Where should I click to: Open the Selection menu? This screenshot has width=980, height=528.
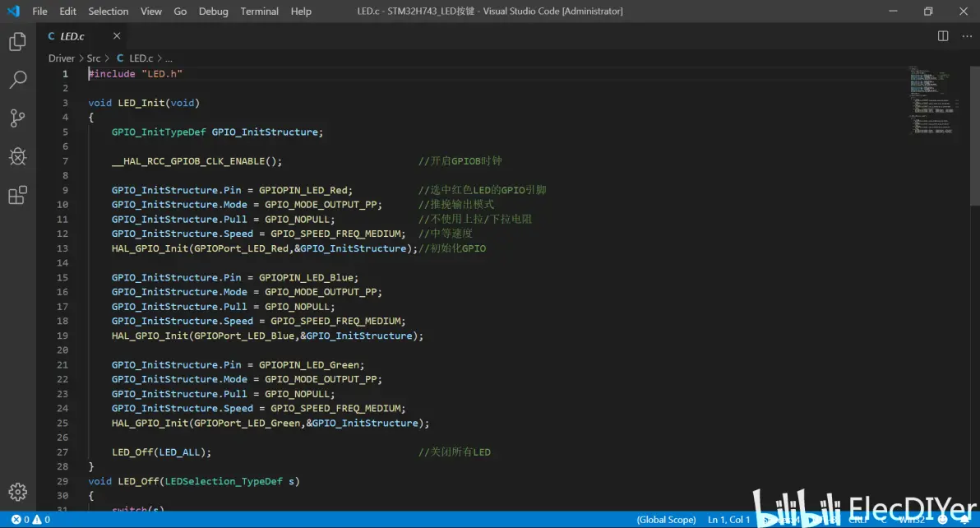point(109,12)
